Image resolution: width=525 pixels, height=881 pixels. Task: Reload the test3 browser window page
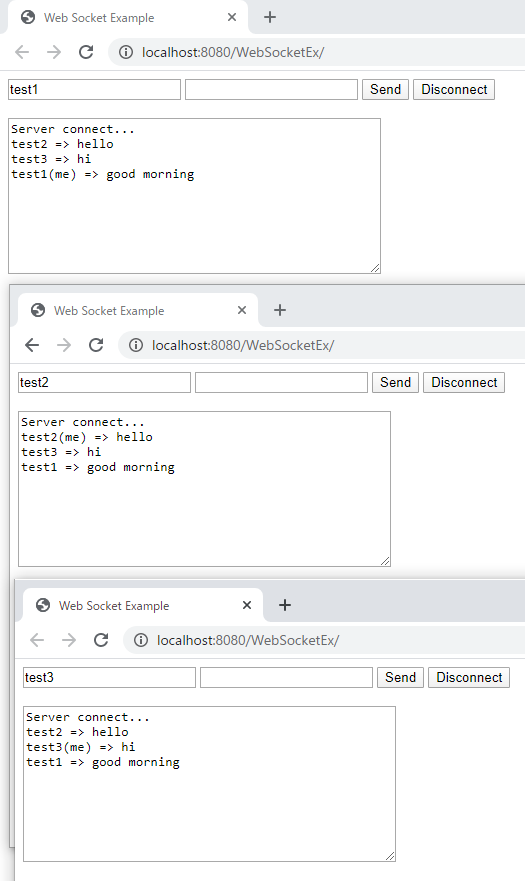101,640
